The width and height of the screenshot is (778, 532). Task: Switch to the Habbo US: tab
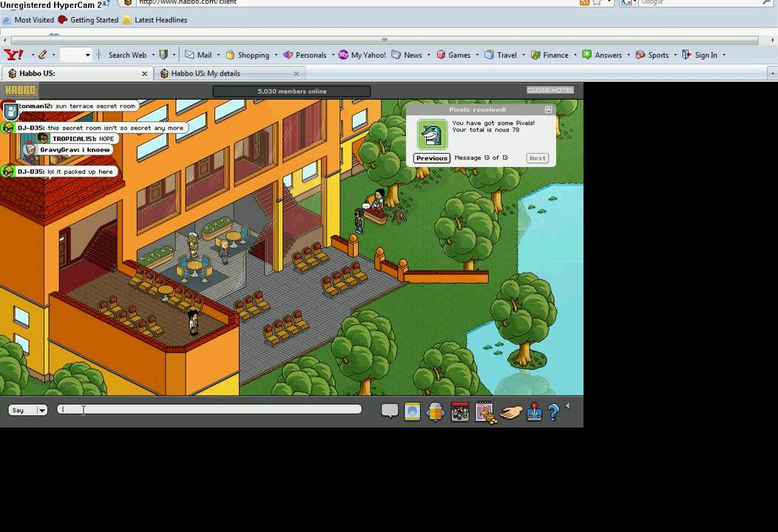point(77,73)
